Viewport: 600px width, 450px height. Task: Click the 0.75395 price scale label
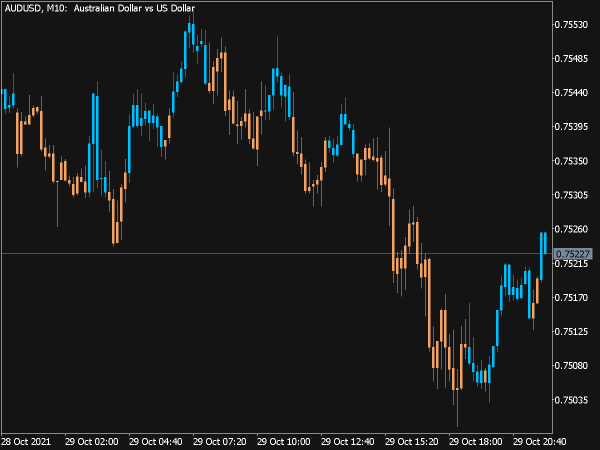coord(571,127)
